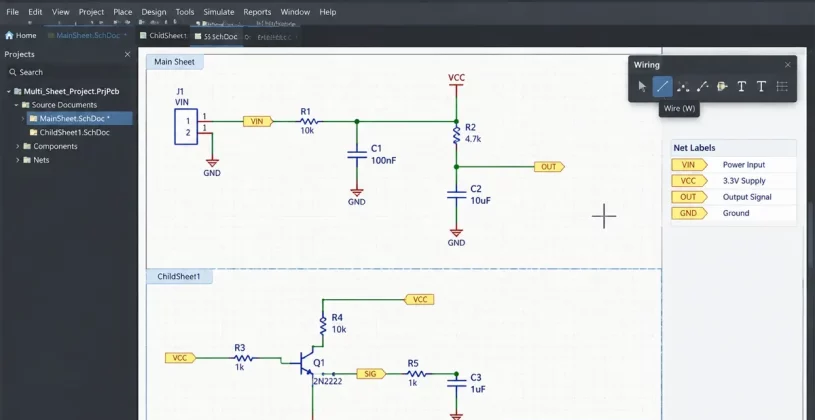Click the OUT port on Main Sheet
The image size is (815, 420).
[549, 167]
